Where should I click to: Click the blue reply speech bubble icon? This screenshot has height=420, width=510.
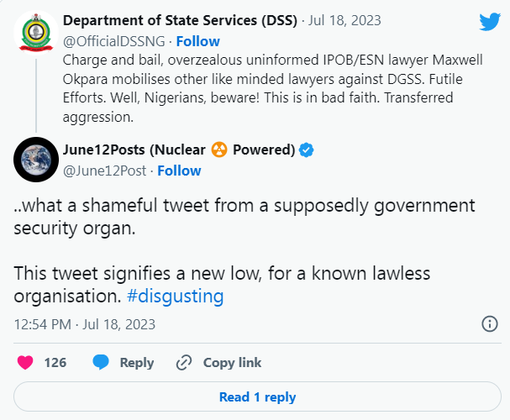pos(102,363)
